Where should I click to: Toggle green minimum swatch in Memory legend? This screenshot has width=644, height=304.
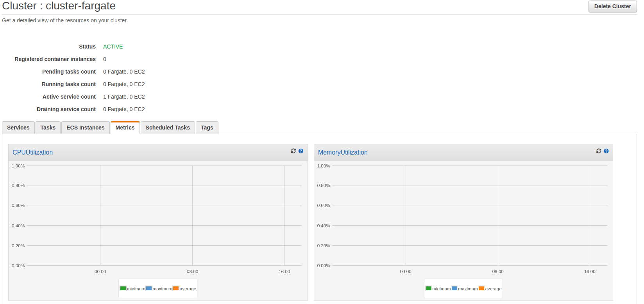click(429, 288)
